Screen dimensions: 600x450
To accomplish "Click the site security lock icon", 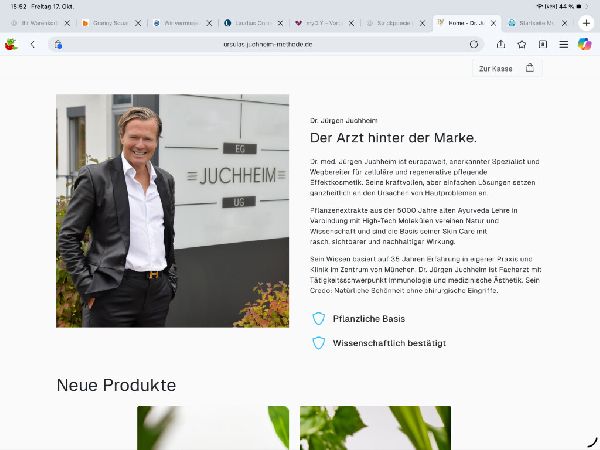I will pyautogui.click(x=58, y=44).
